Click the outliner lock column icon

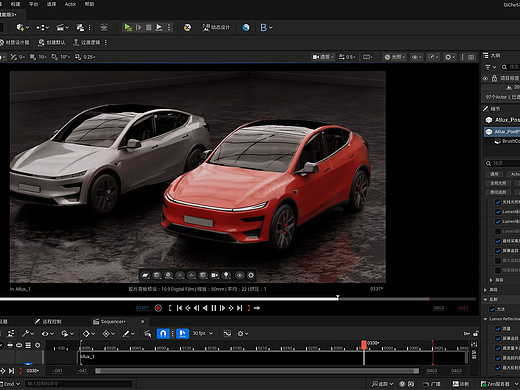(494, 78)
